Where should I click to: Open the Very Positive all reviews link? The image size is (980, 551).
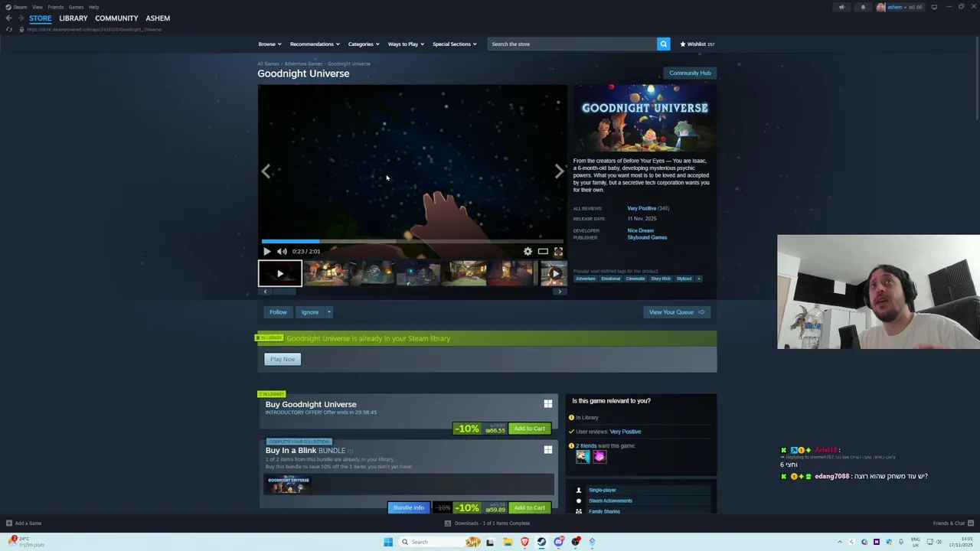click(642, 208)
